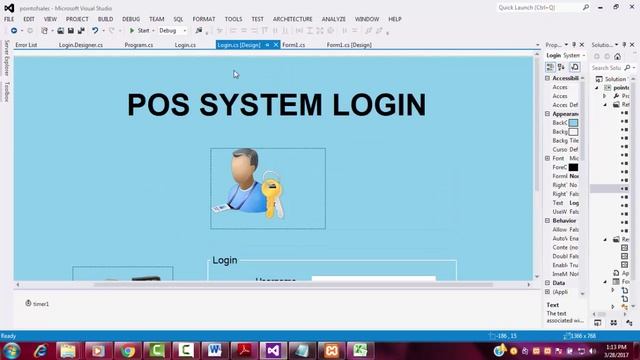The height and width of the screenshot is (360, 640).
Task: Click the designer horizontal scrollbar
Action: coord(293,284)
